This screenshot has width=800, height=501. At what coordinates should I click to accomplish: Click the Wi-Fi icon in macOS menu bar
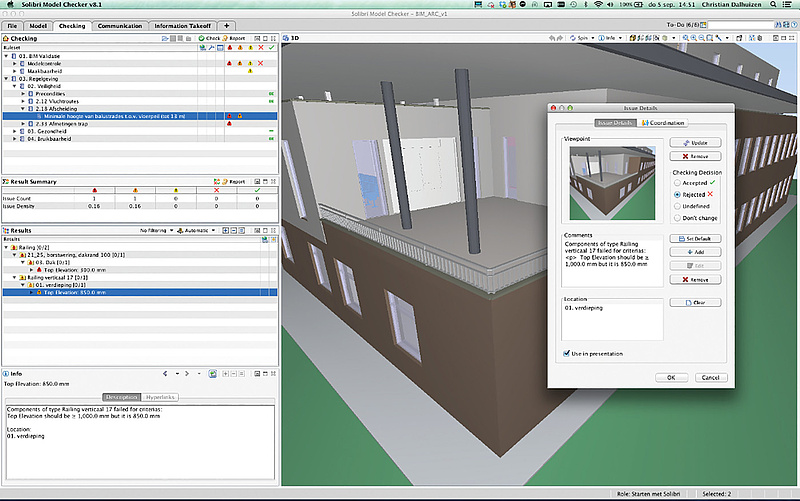coord(598,4)
